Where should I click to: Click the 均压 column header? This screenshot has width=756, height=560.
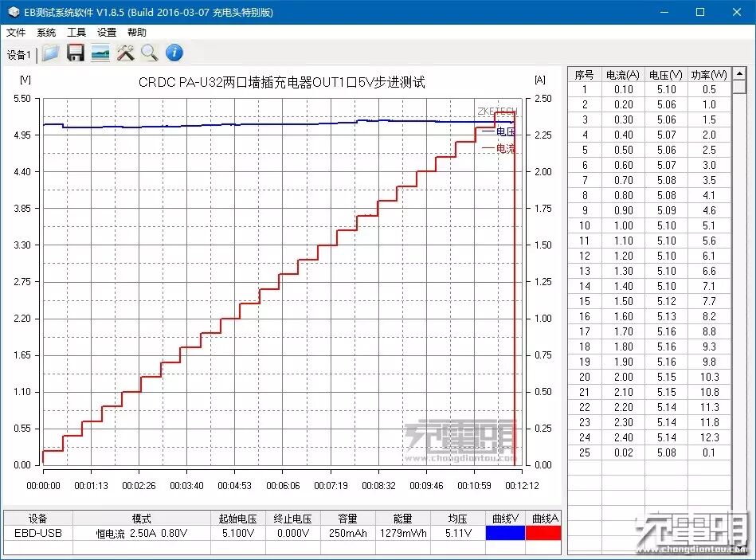coord(458,519)
